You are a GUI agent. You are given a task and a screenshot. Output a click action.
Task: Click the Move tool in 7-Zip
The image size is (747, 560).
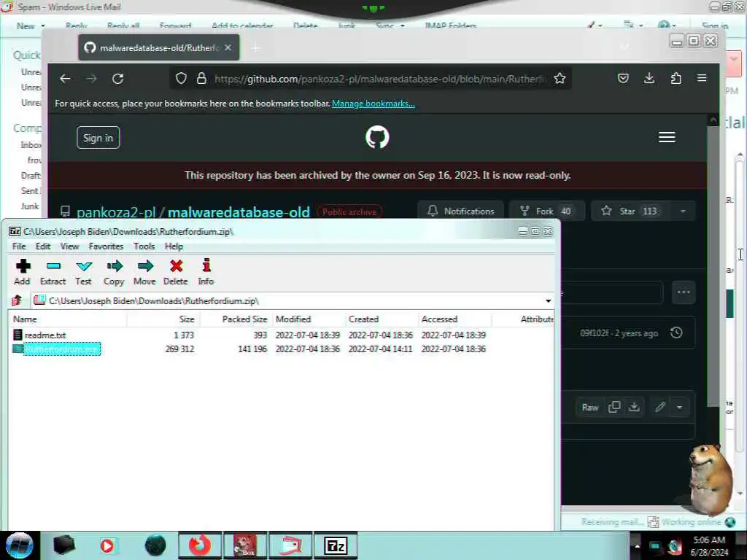[145, 272]
